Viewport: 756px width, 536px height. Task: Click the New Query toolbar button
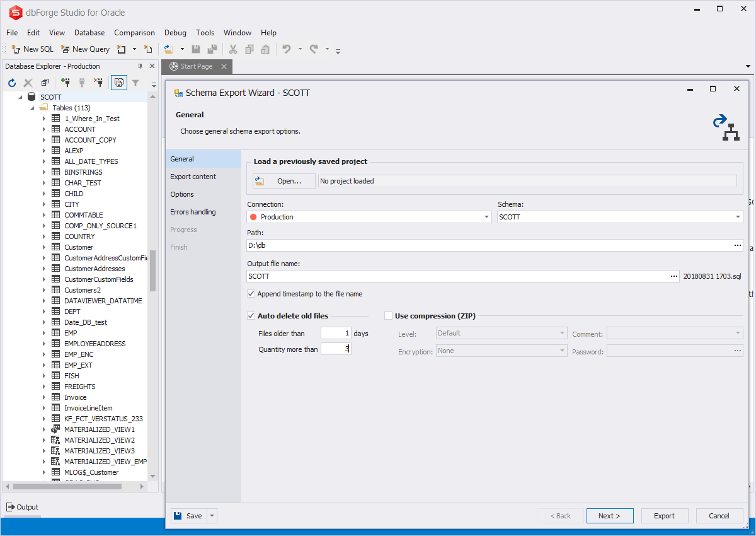coord(85,49)
